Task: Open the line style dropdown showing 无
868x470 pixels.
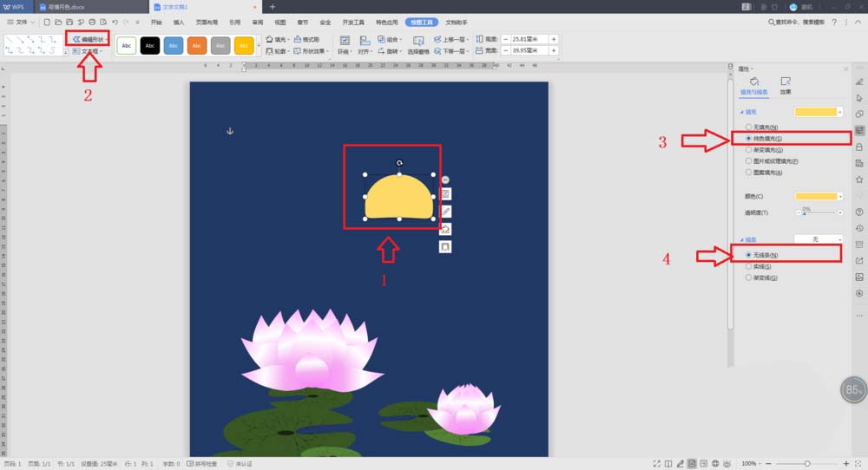Action: 819,239
